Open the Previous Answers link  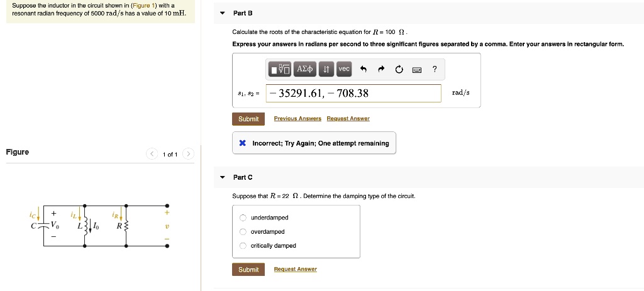[x=297, y=119]
